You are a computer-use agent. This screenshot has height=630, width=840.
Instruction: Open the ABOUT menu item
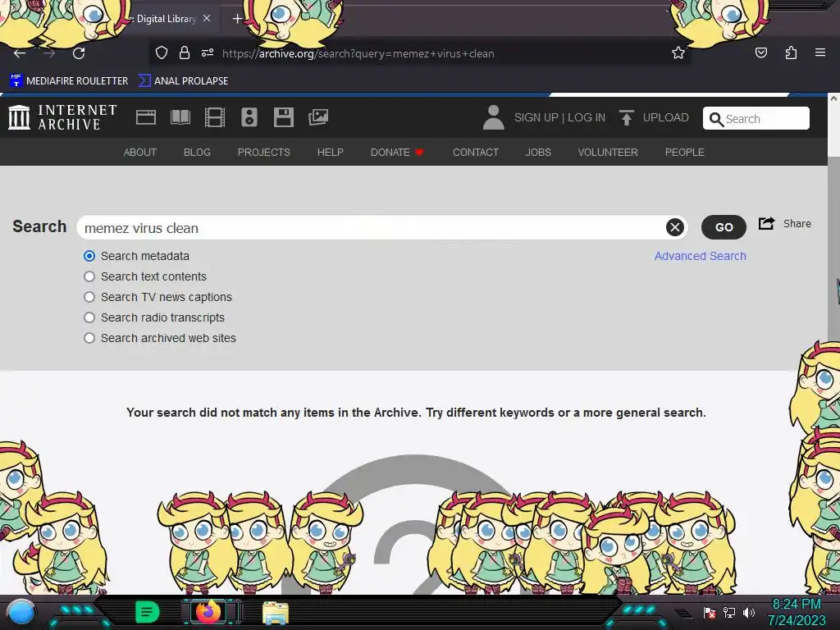click(x=139, y=152)
